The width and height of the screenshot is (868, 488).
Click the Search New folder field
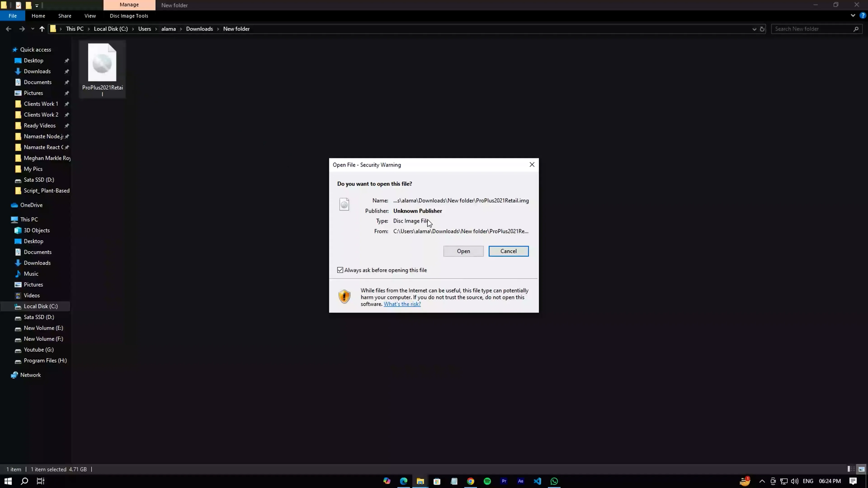tap(812, 29)
